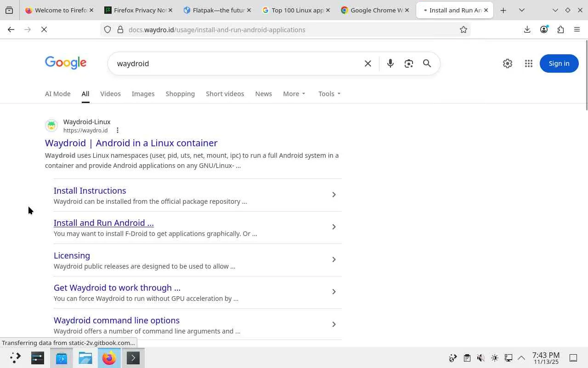
Task: Switch to the Google Chrome tab
Action: click(376, 10)
